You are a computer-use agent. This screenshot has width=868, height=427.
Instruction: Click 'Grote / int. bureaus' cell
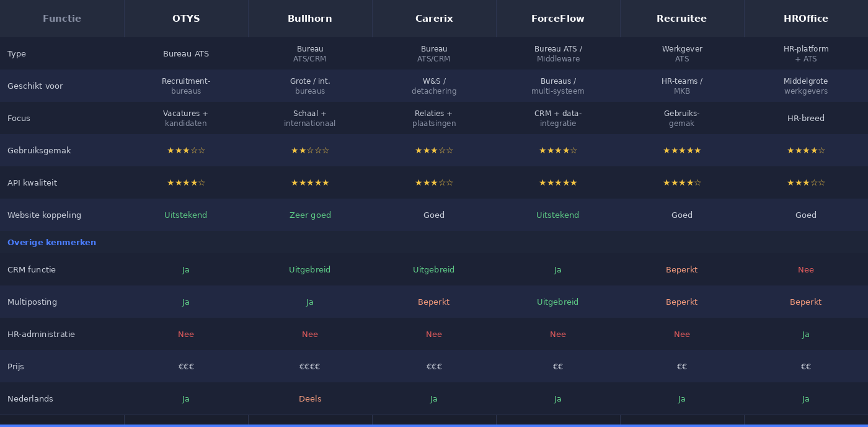coord(310,86)
